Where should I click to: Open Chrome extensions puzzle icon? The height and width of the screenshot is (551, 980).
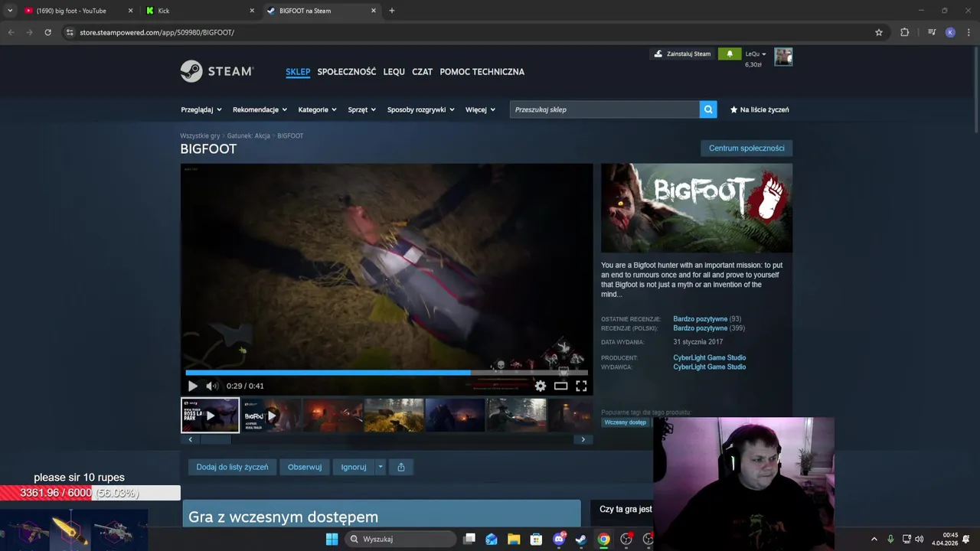point(905,32)
